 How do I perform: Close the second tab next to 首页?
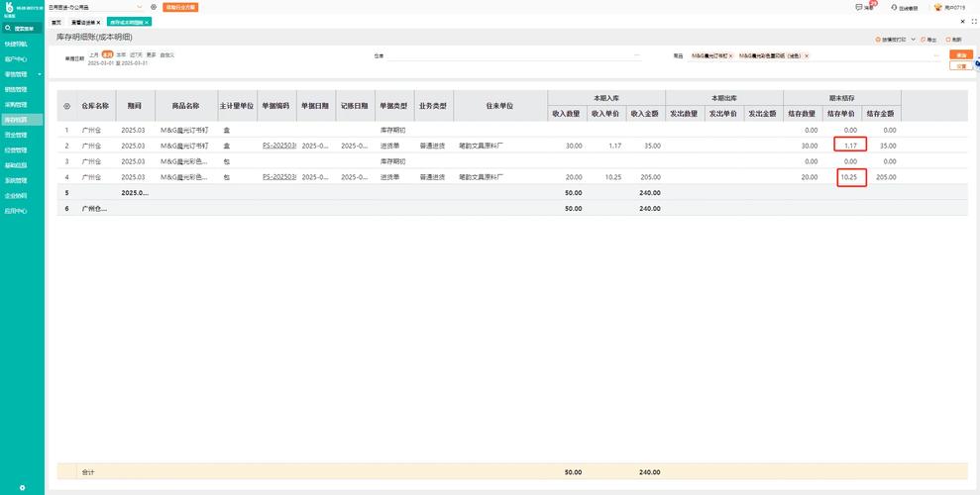[98, 22]
